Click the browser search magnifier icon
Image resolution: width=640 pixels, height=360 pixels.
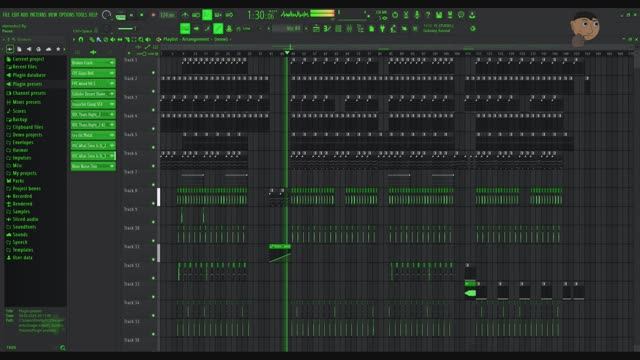62,348
